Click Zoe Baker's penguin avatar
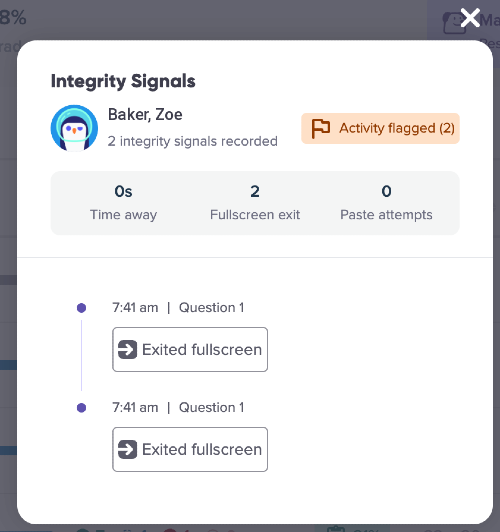Image resolution: width=500 pixels, height=532 pixels. [74, 128]
